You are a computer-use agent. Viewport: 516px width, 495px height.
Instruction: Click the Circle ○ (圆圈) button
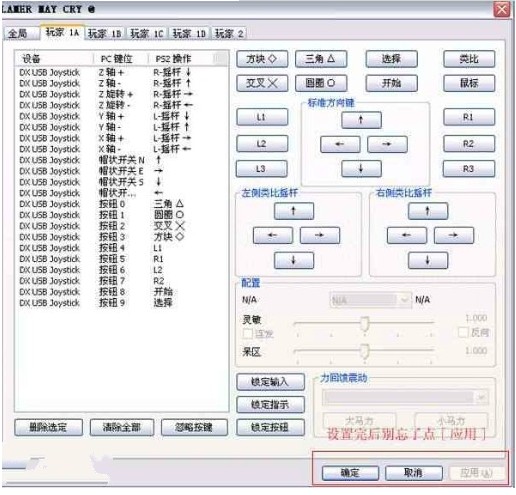click(x=321, y=83)
